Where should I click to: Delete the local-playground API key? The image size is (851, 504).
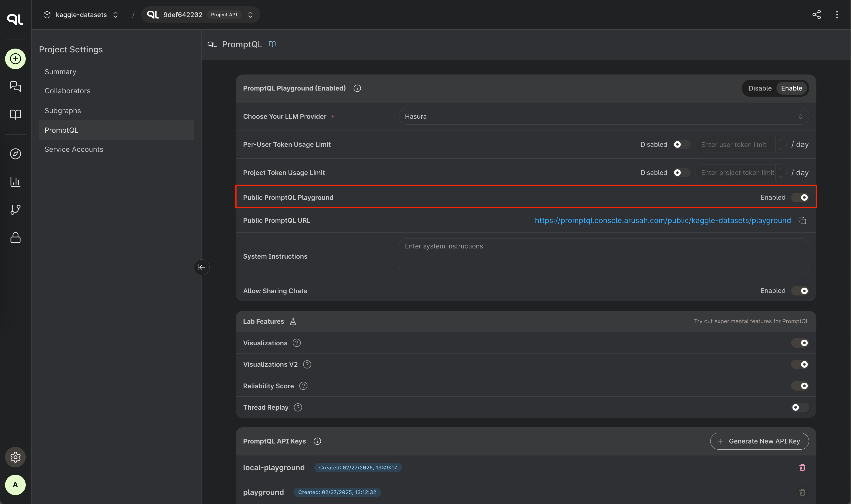[x=802, y=467]
